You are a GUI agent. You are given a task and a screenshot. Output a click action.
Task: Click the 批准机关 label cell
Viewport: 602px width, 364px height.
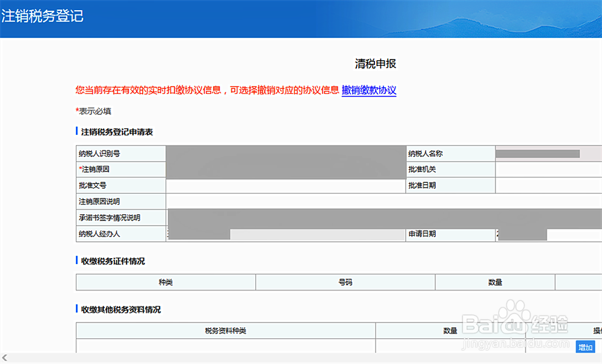(x=450, y=169)
